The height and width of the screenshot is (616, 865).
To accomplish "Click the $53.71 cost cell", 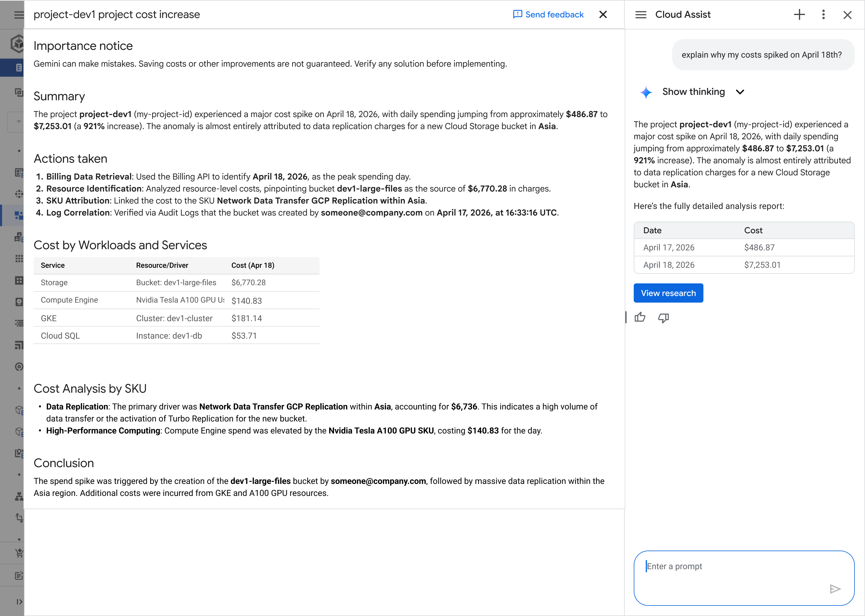I will [244, 336].
